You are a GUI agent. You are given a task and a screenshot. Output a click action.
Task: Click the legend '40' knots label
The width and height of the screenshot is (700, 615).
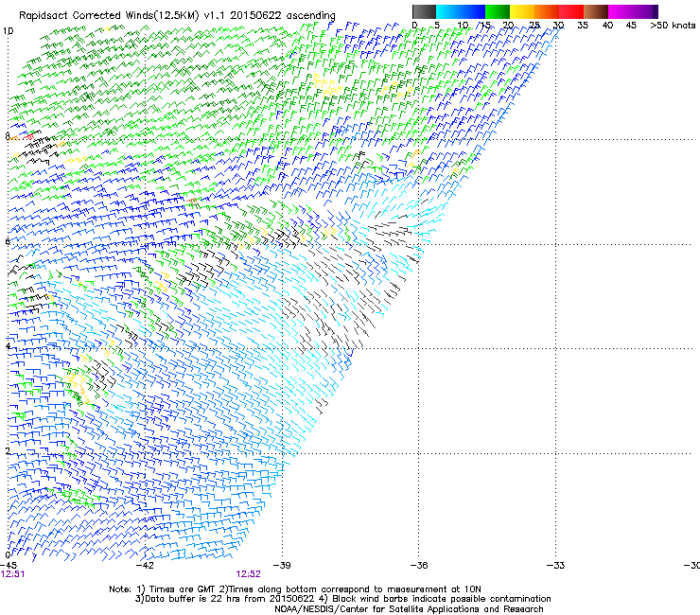coord(607,26)
